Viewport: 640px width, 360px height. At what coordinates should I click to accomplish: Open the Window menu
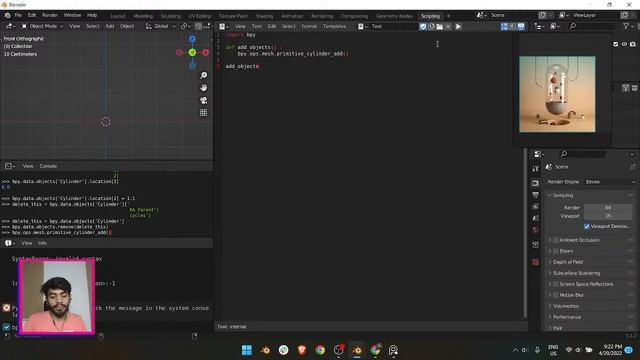pos(72,15)
